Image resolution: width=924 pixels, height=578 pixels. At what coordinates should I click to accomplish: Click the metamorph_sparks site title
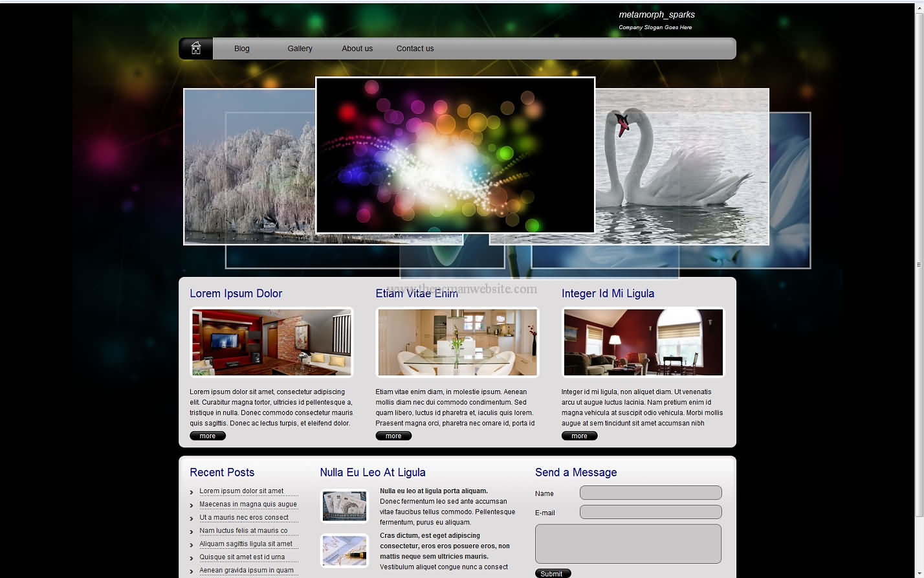click(657, 15)
